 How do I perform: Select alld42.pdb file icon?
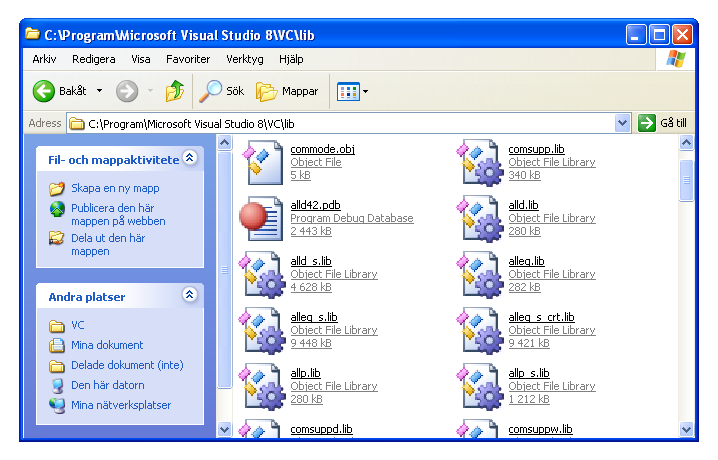[x=261, y=218]
